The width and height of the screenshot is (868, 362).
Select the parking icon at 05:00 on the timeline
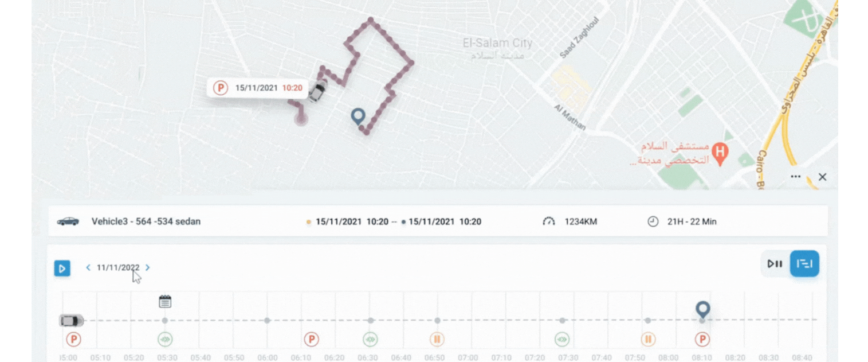(x=73, y=340)
